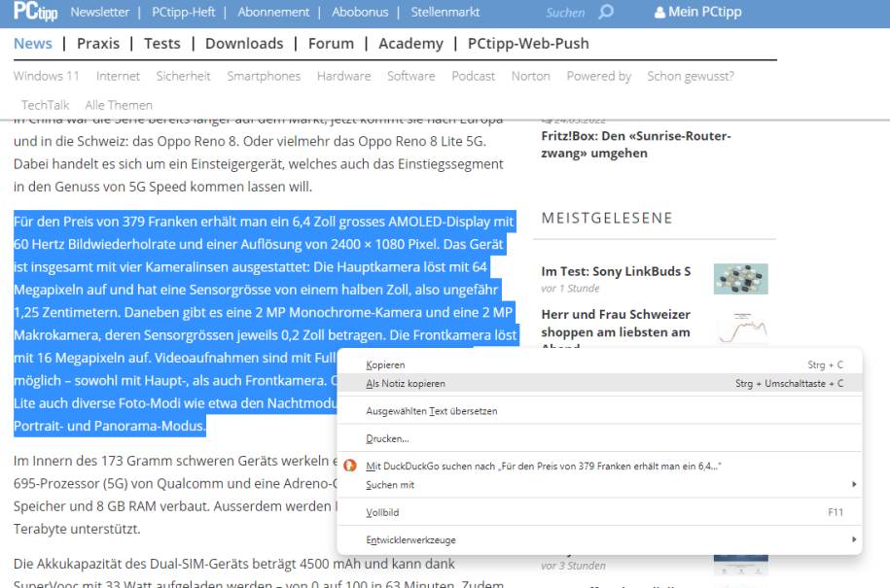Open the Abonnement link
The image size is (890, 588).
273,12
